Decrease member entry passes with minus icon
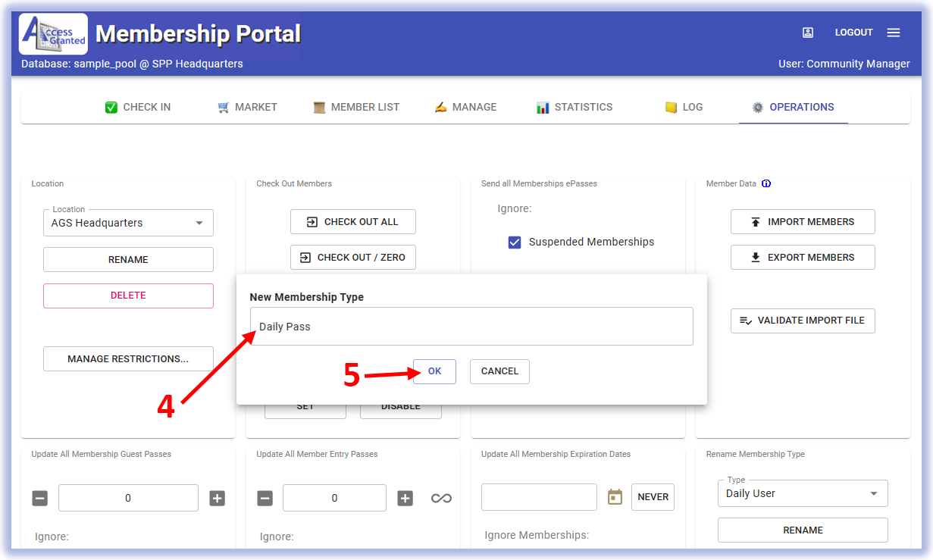933x560 pixels. 265,498
